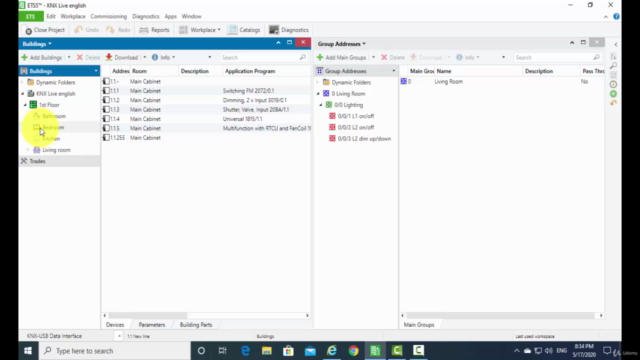The image size is (640, 360).
Task: Select Living Room row in main groups list
Action: coord(502,82)
